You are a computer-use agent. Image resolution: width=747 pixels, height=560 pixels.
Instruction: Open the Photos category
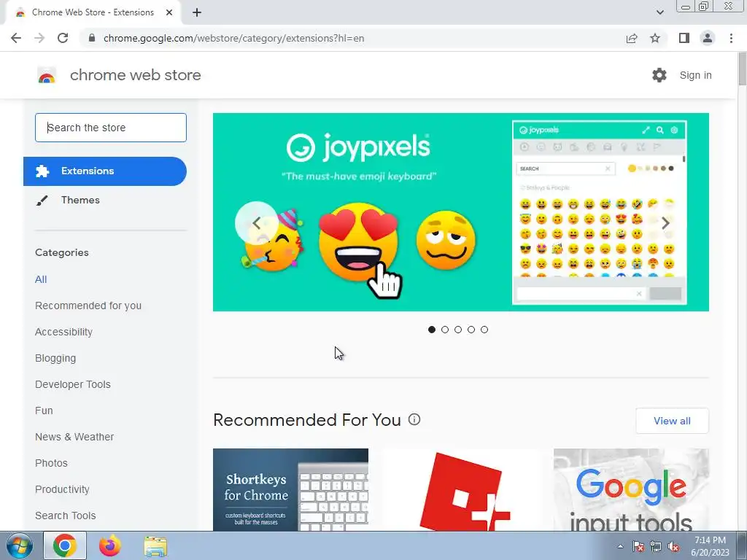pos(52,463)
